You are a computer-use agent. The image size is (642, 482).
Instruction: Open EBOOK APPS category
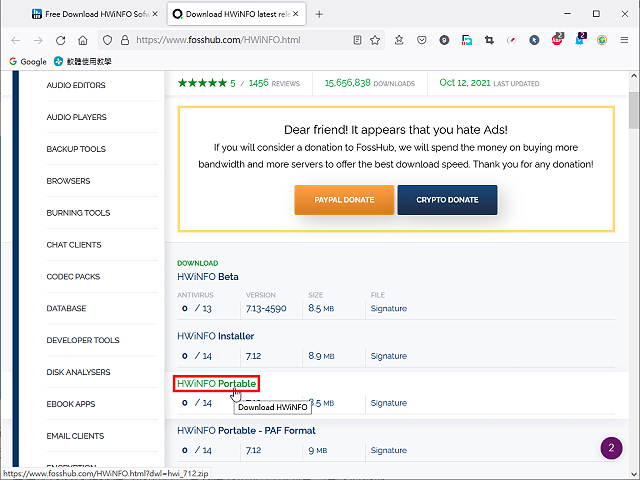(70, 404)
